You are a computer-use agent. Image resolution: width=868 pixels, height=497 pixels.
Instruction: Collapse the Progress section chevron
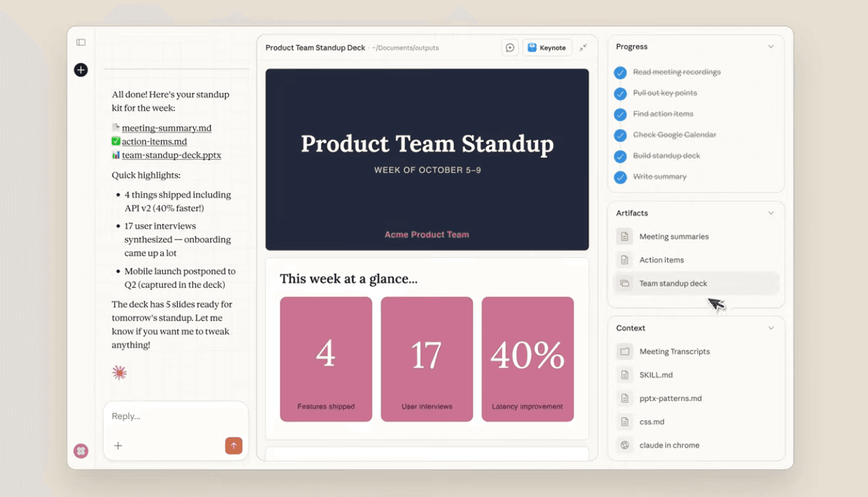tap(771, 47)
